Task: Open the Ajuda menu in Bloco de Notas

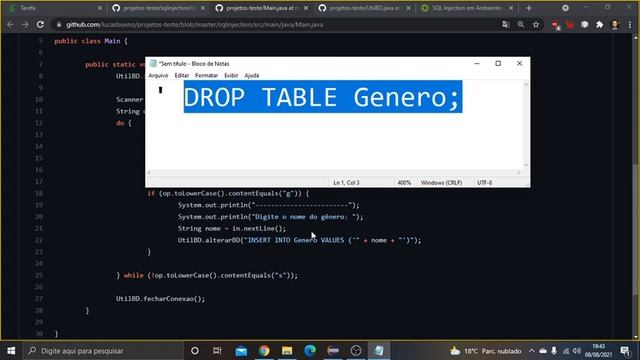Action: pyautogui.click(x=251, y=76)
